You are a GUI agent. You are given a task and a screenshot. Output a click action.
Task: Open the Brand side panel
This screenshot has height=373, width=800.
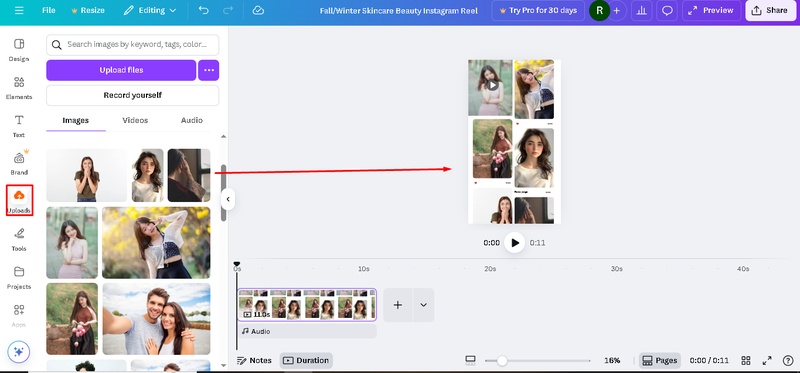[x=19, y=163]
